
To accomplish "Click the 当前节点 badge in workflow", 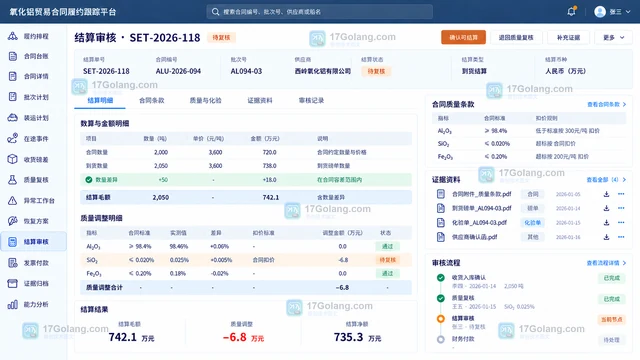I will [x=611, y=320].
